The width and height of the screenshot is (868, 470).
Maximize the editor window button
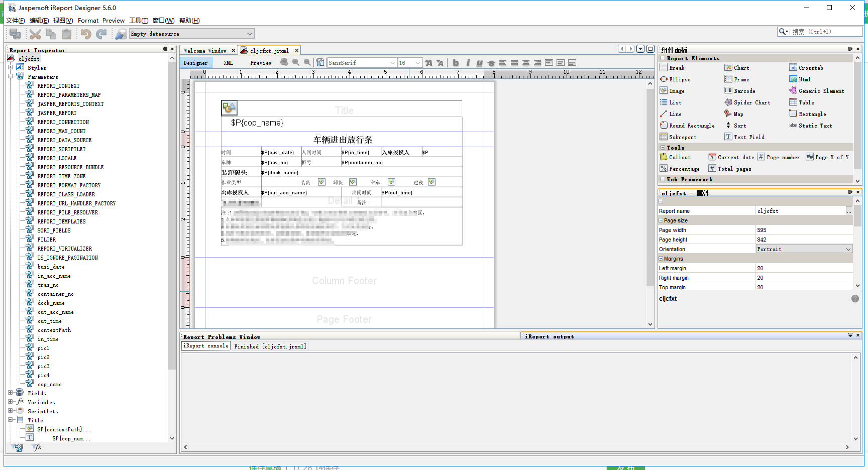tap(650, 49)
